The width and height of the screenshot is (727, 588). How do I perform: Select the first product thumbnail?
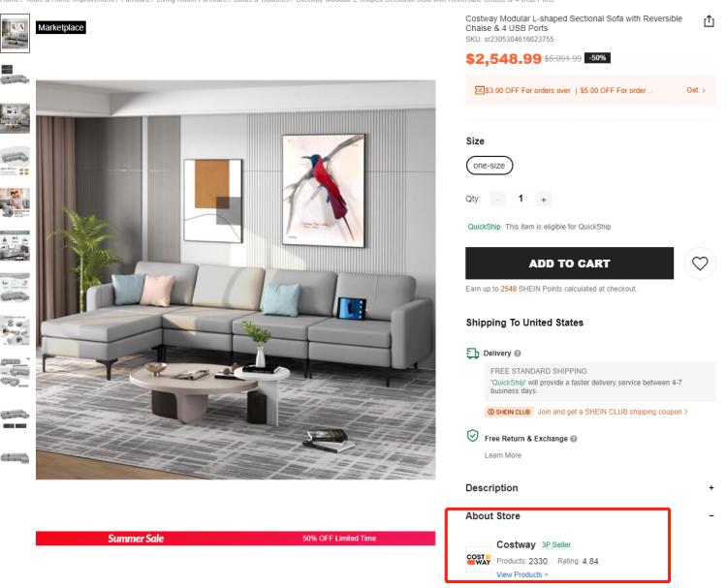[x=15, y=33]
